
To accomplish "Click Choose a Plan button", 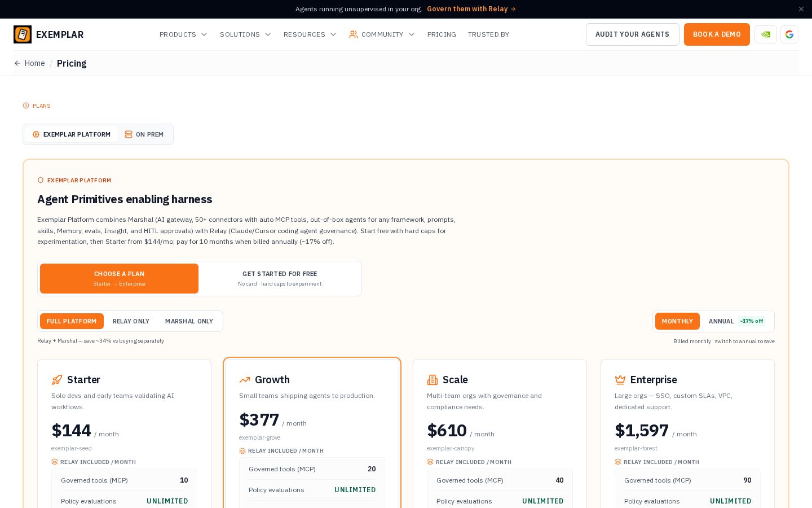I will (x=119, y=278).
